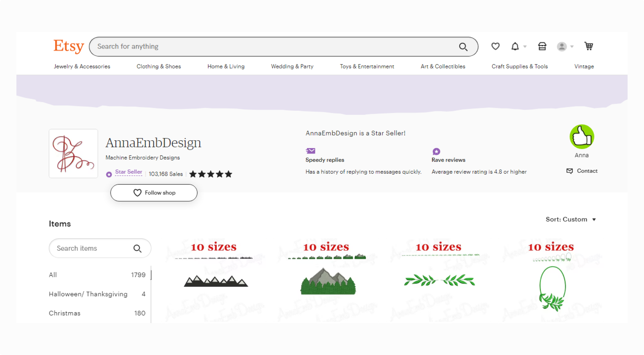The width and height of the screenshot is (644, 355).
Task: Click the AnnaEmbDesign shop logo image
Action: coord(73,154)
